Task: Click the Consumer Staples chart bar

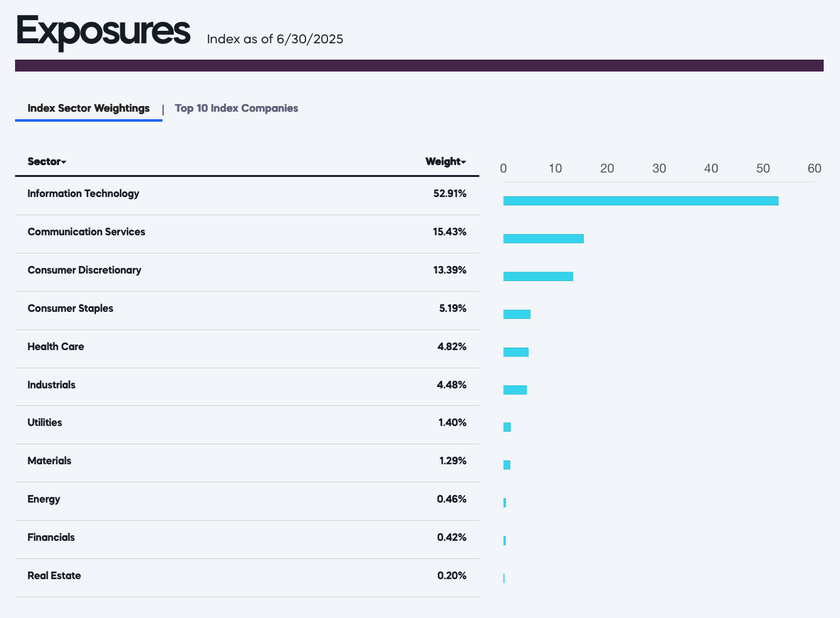Action: pos(516,314)
